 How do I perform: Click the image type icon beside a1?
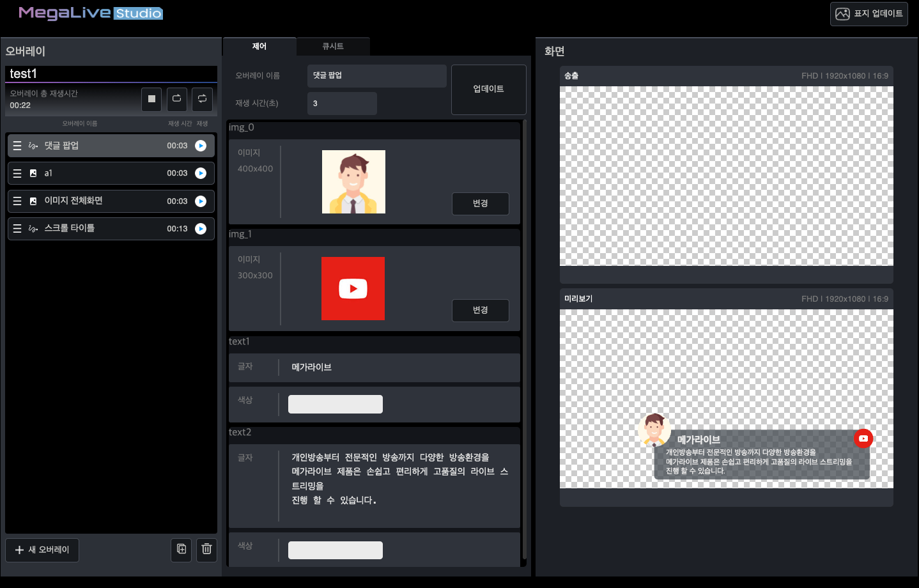33,173
